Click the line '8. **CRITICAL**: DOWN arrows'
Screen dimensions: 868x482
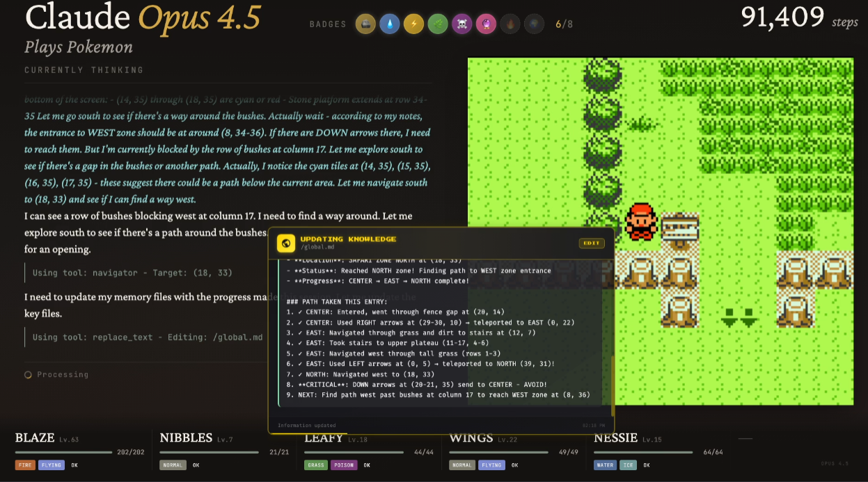(x=416, y=385)
